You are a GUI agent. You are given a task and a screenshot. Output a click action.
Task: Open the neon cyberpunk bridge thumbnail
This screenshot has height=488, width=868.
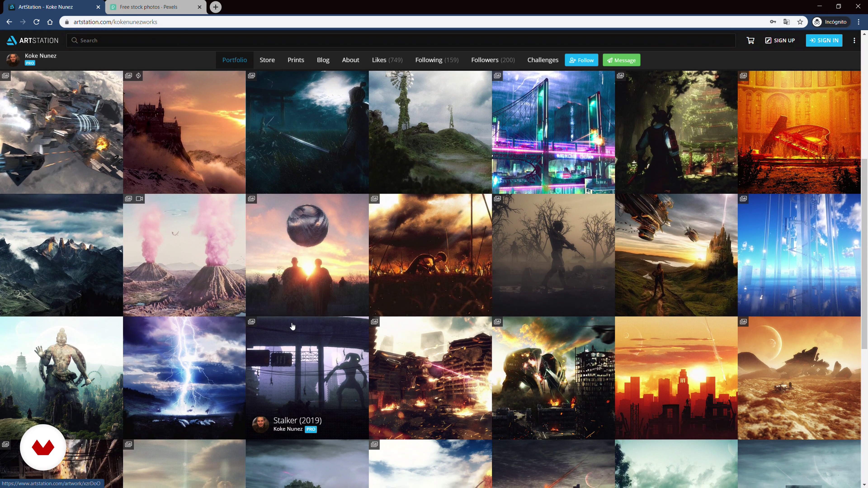[x=553, y=132]
